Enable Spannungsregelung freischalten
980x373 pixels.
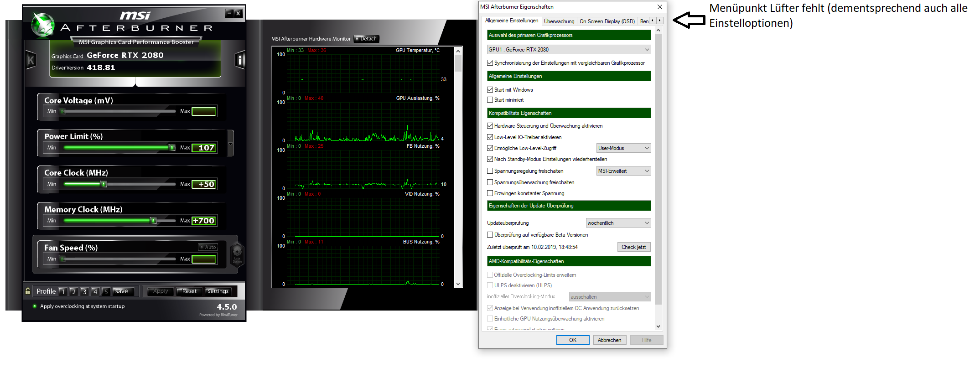coord(490,171)
